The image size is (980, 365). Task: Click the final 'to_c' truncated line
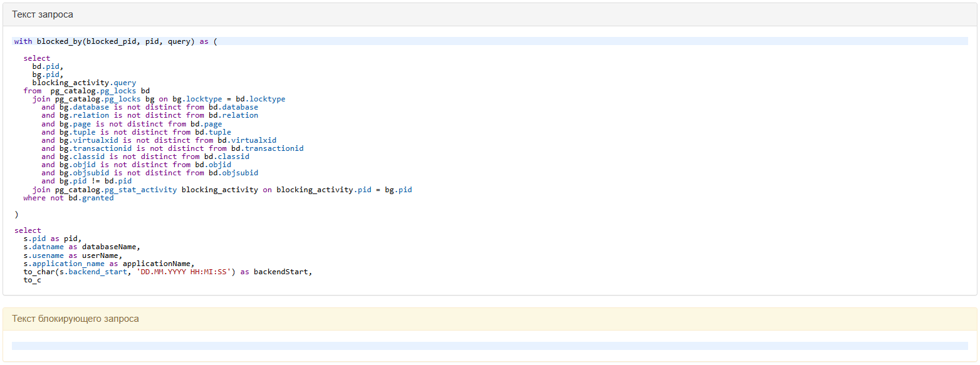click(32, 280)
